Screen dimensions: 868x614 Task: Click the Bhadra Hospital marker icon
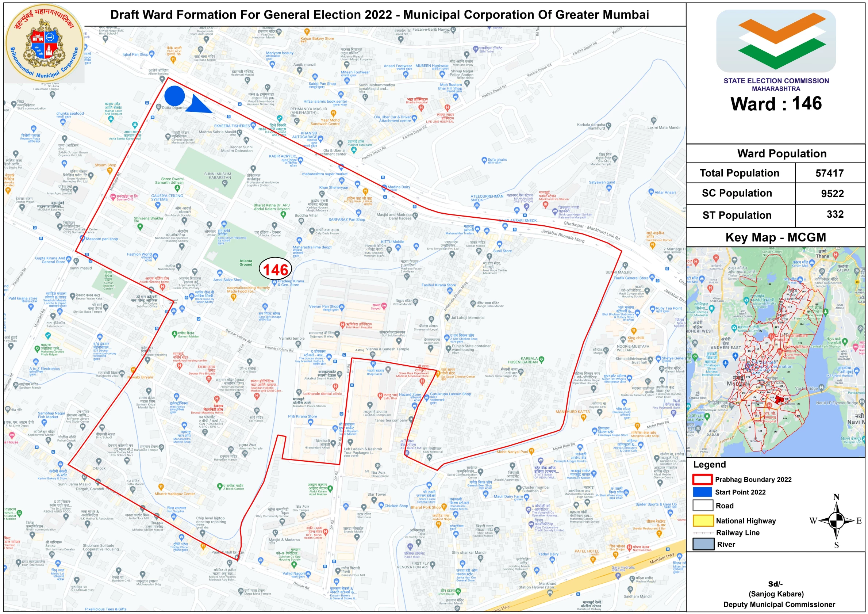point(421,107)
